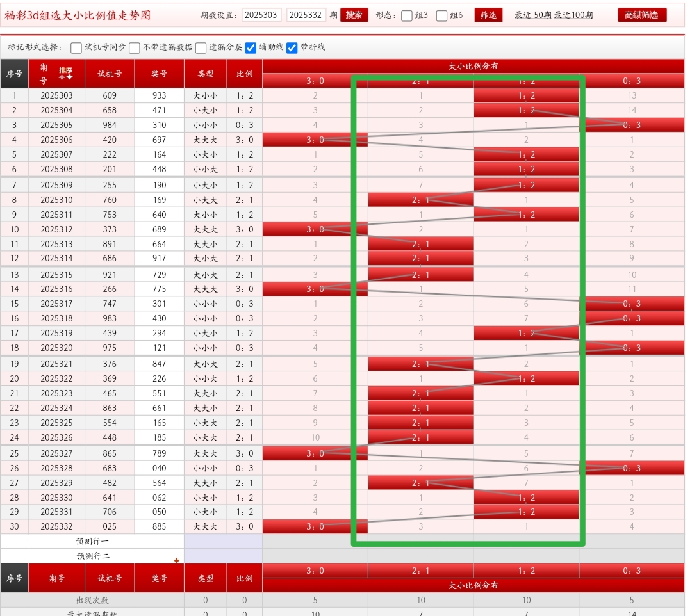Click the 期号 sort arrows icon
This screenshot has width=692, height=616.
65,73
